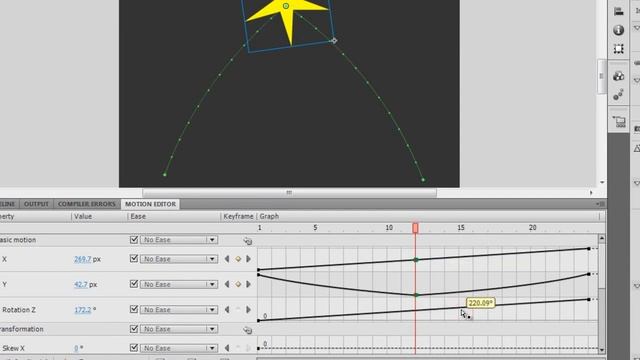The width and height of the screenshot is (640, 360).
Task: Open ease dropdown for Rotation Z
Action: pos(178,310)
